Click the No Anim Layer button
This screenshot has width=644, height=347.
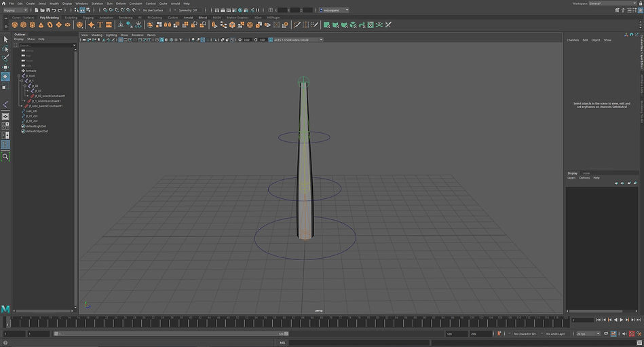(x=555, y=334)
